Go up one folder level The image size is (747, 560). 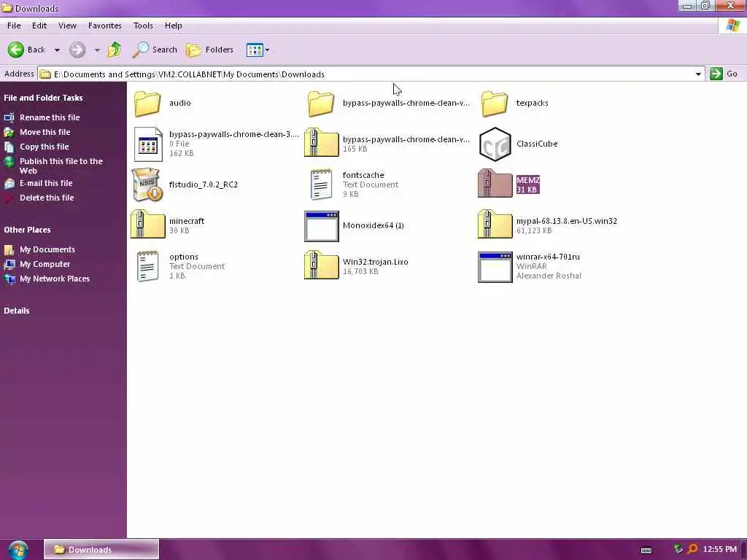pos(115,50)
